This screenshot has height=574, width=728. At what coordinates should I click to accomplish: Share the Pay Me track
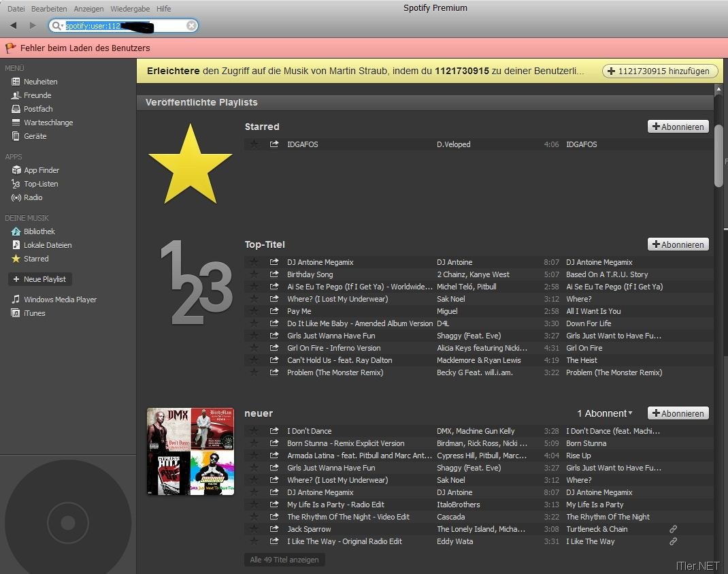pos(274,311)
